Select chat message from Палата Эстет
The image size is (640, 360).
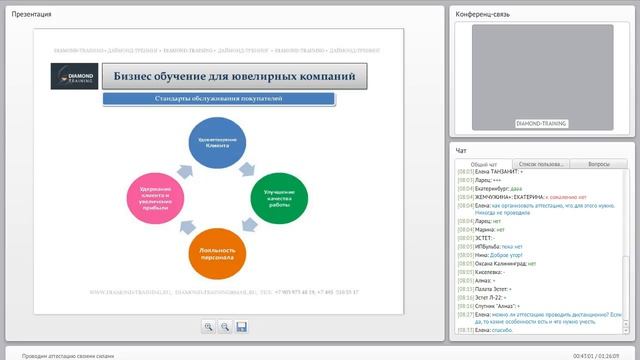484,289
